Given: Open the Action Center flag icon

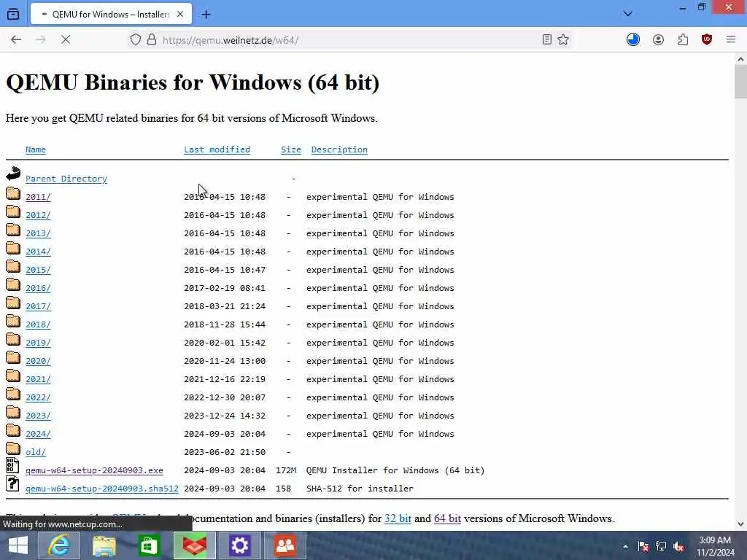Looking at the screenshot, I should [x=643, y=546].
